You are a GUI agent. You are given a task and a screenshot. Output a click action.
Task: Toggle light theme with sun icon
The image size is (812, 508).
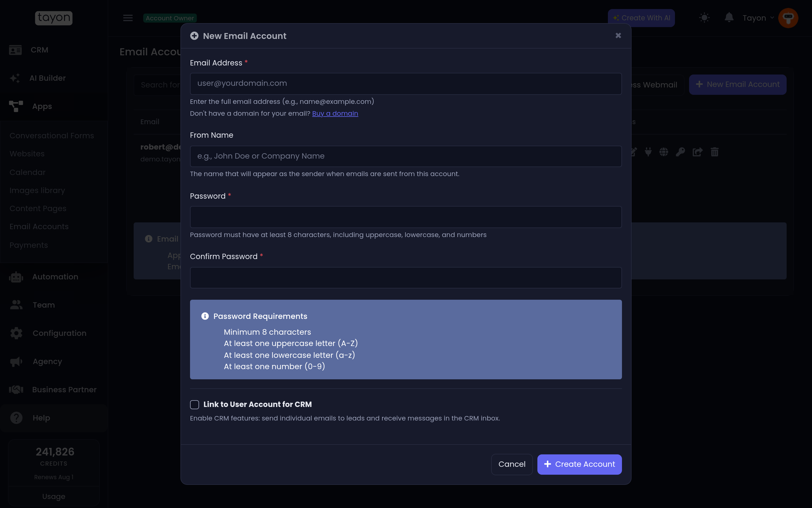tap(704, 18)
